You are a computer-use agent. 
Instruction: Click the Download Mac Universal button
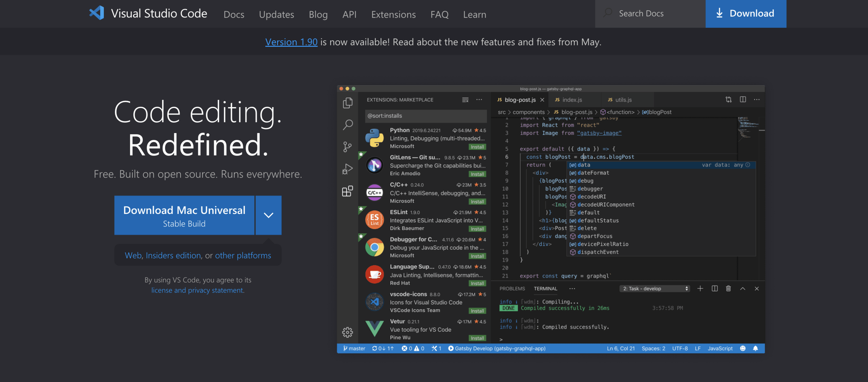[184, 215]
